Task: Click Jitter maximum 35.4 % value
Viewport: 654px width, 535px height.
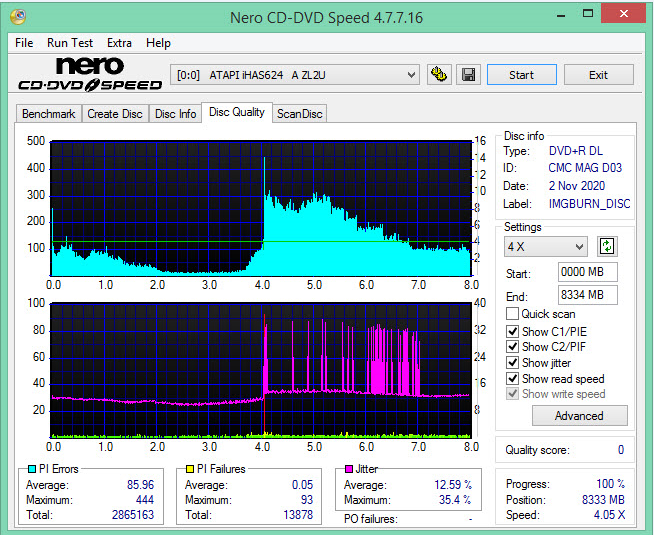Action: (455, 500)
